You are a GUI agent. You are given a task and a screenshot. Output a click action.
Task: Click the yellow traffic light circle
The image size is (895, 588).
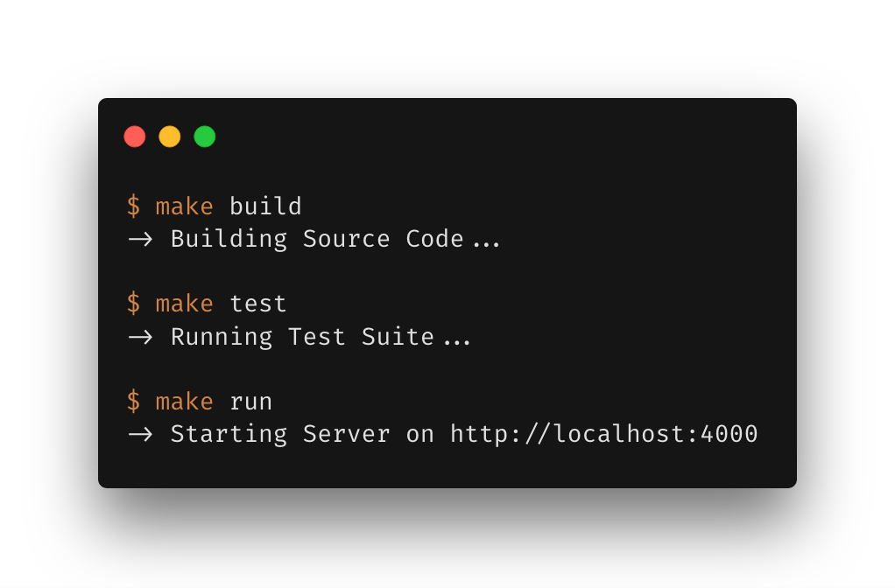[x=169, y=136]
